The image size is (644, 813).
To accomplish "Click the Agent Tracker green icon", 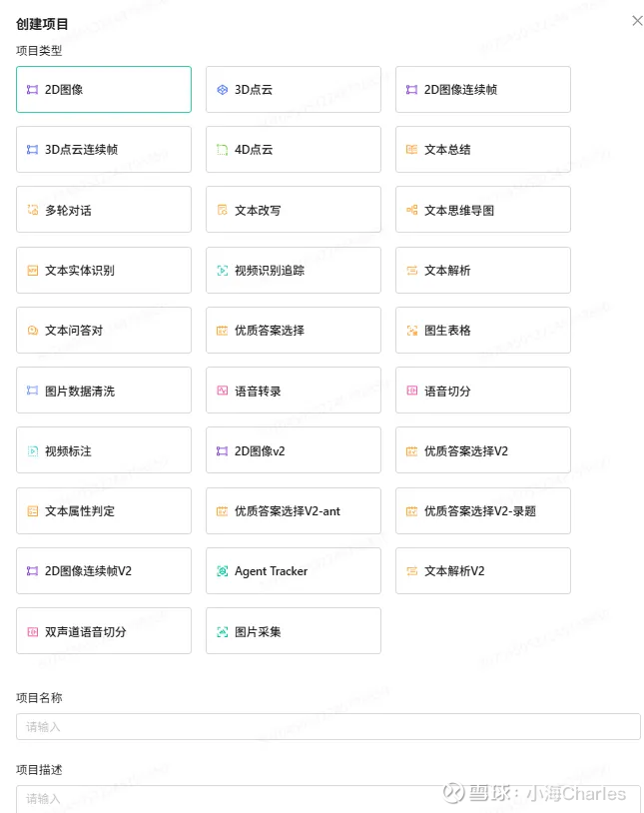I will 223,571.
